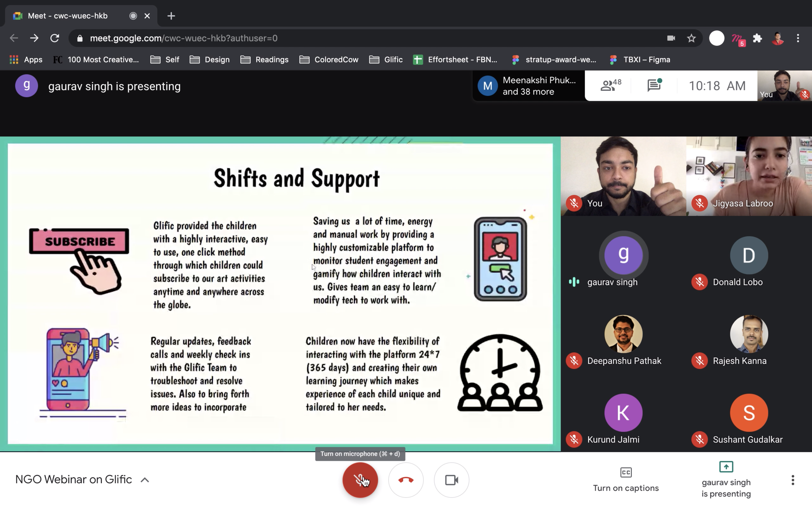Click the presented Shifts and Support slide

pos(280,294)
